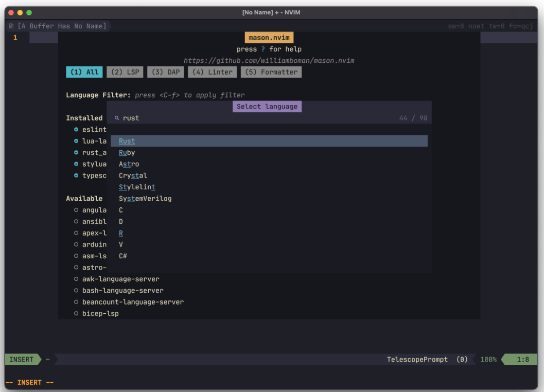Collapse the Installed section header
This screenshot has width=544, height=392.
pyautogui.click(x=84, y=118)
